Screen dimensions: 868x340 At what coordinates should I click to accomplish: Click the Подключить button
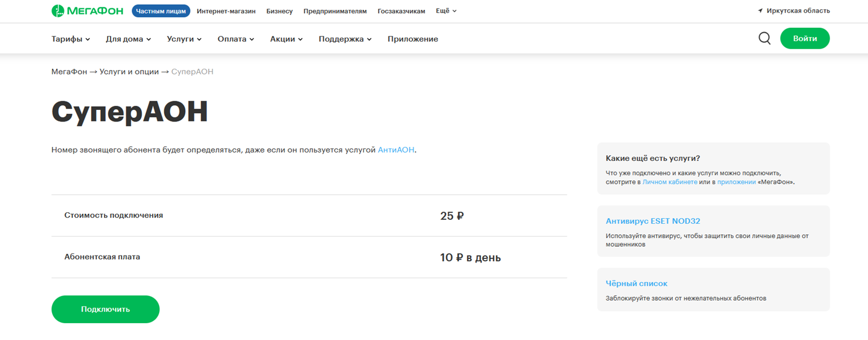click(x=105, y=309)
